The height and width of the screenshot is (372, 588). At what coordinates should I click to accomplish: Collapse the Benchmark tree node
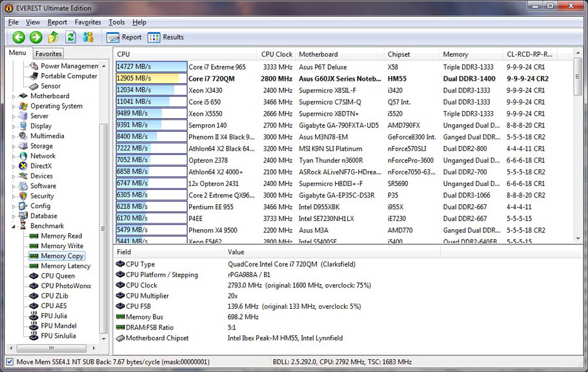pos(14,226)
